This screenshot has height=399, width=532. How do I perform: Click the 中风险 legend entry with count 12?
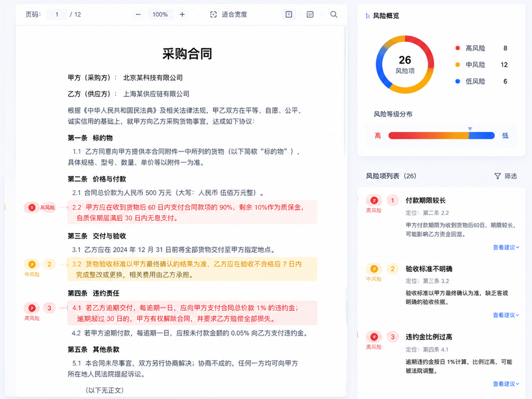[x=481, y=65]
